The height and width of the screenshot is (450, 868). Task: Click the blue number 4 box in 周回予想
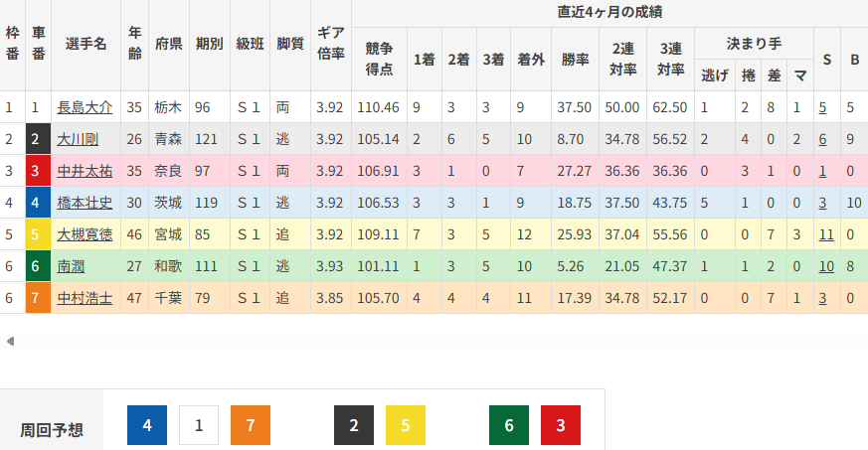pos(147,425)
